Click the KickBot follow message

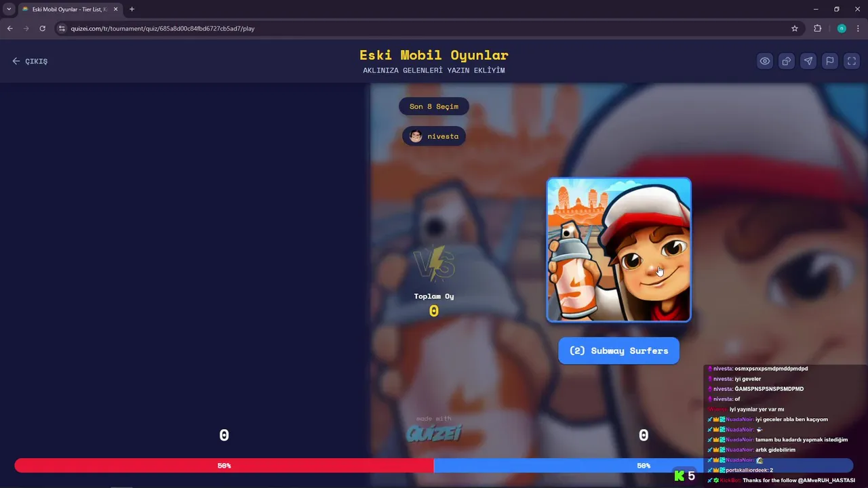click(781, 481)
